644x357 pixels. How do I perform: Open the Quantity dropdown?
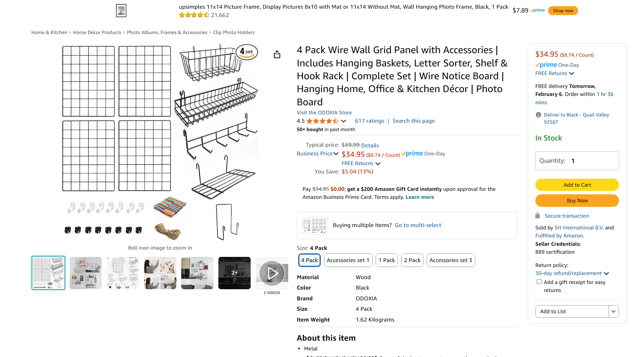point(577,161)
